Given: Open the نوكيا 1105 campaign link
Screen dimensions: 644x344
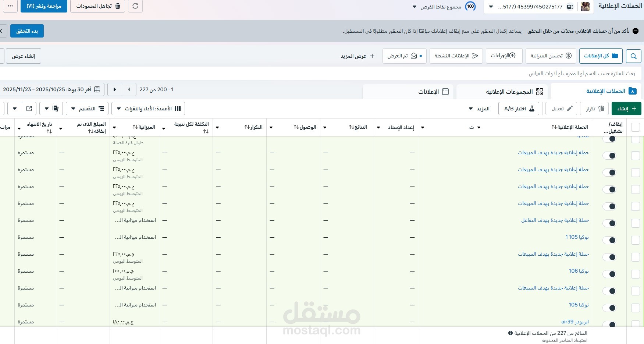Looking at the screenshot, I should (577, 237).
